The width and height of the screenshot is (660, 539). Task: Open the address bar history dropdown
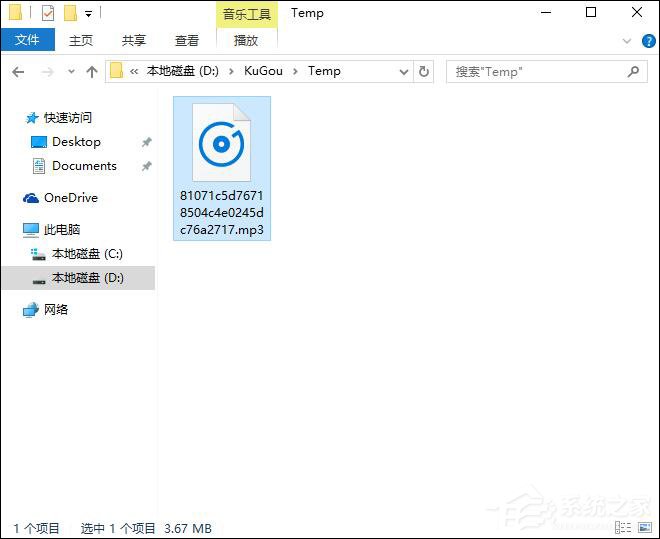point(404,72)
